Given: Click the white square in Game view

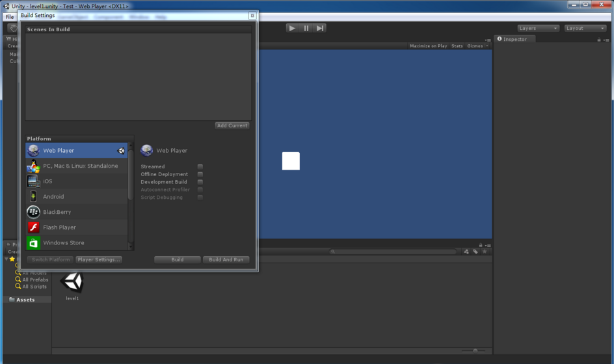Looking at the screenshot, I should [291, 161].
